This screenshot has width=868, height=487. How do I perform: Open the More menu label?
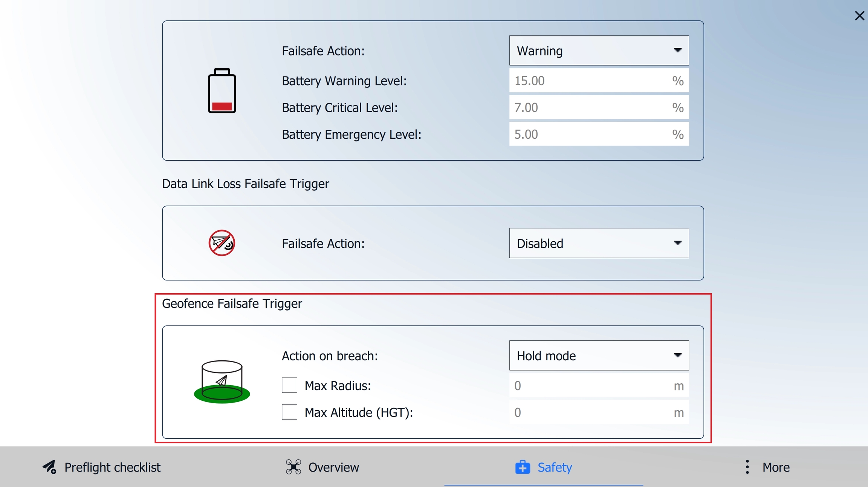click(776, 467)
